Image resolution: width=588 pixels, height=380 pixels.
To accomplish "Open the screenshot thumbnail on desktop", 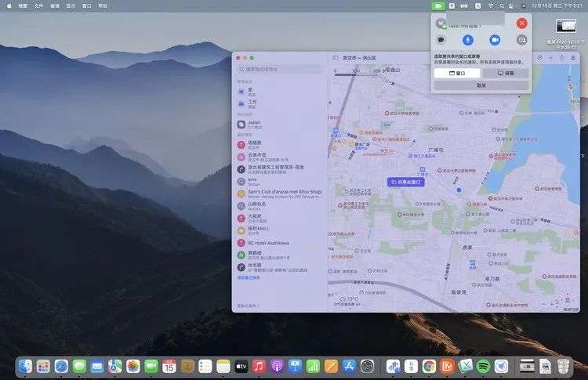I will [566, 27].
